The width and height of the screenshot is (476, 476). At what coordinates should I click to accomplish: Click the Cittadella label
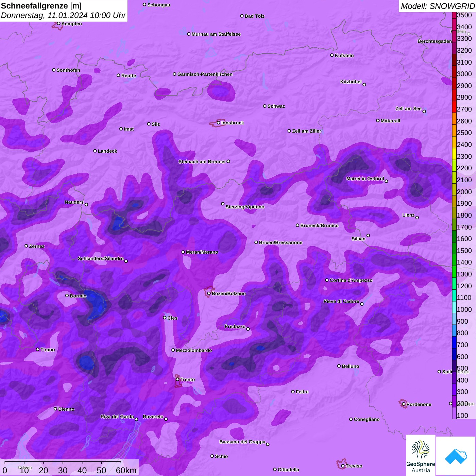coord(288,470)
